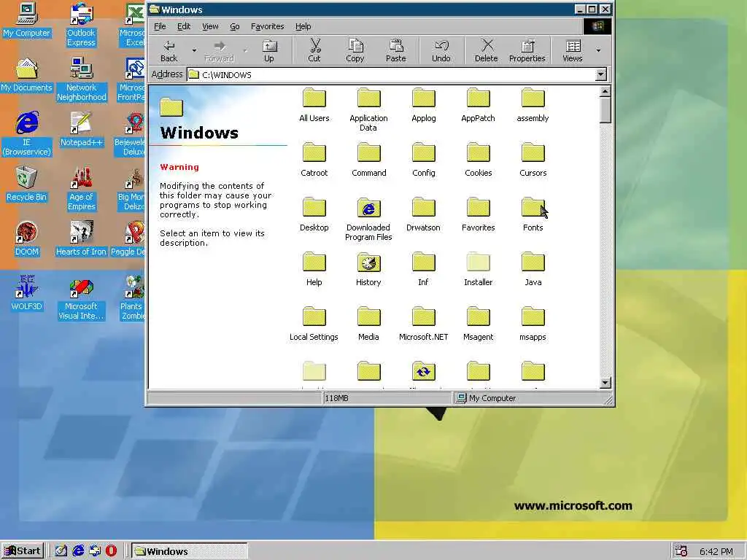This screenshot has height=560, width=747.
Task: Click the C:\WINDOWS address field
Action: pos(391,75)
